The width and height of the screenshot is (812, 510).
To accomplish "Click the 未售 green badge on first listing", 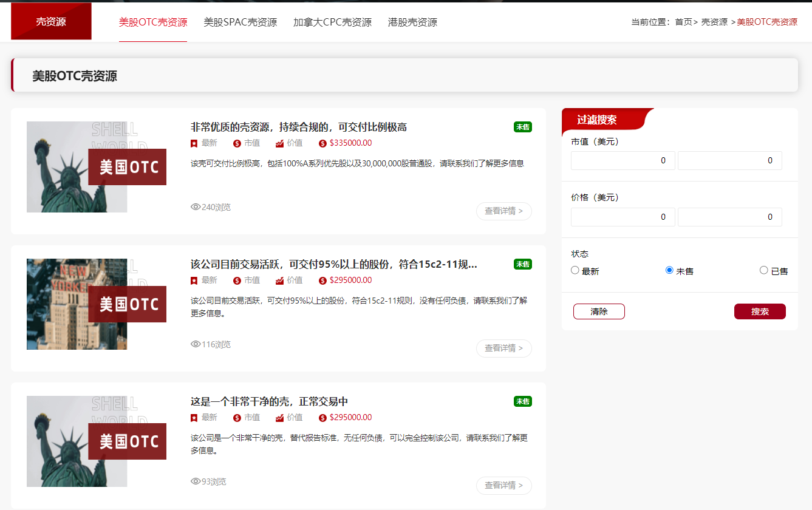I will coord(523,127).
